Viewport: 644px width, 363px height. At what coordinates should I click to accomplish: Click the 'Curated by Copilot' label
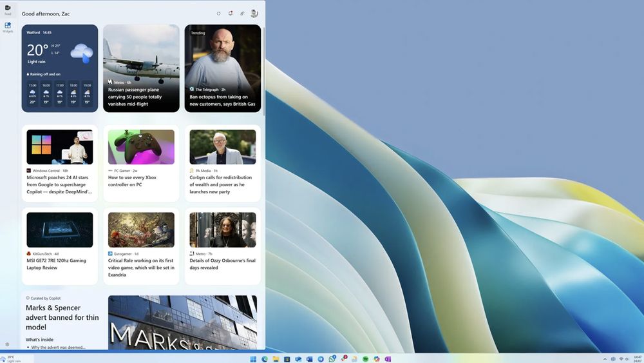tap(43, 298)
